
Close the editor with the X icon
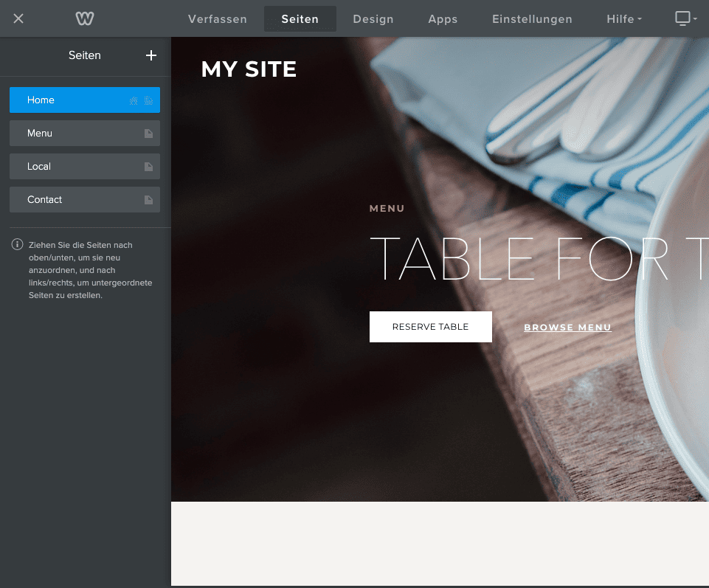(x=18, y=18)
